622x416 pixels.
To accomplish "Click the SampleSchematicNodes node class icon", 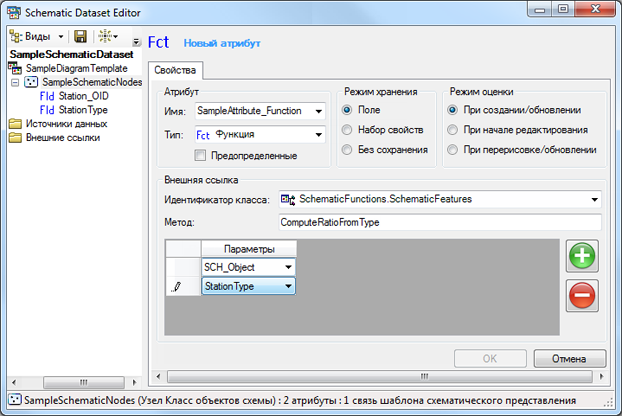I will (x=31, y=82).
